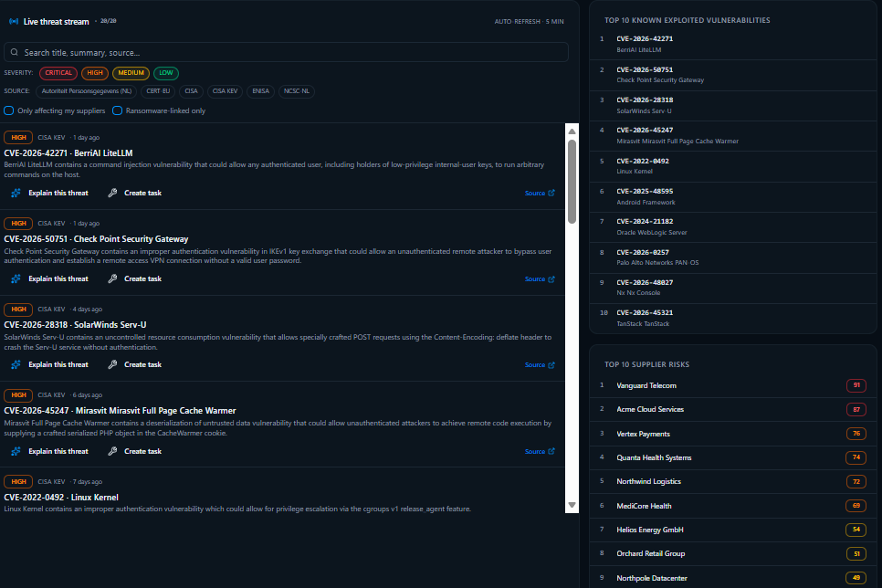Filter by Autoriteit Persoonsgegevens (NL) source

[x=87, y=91]
